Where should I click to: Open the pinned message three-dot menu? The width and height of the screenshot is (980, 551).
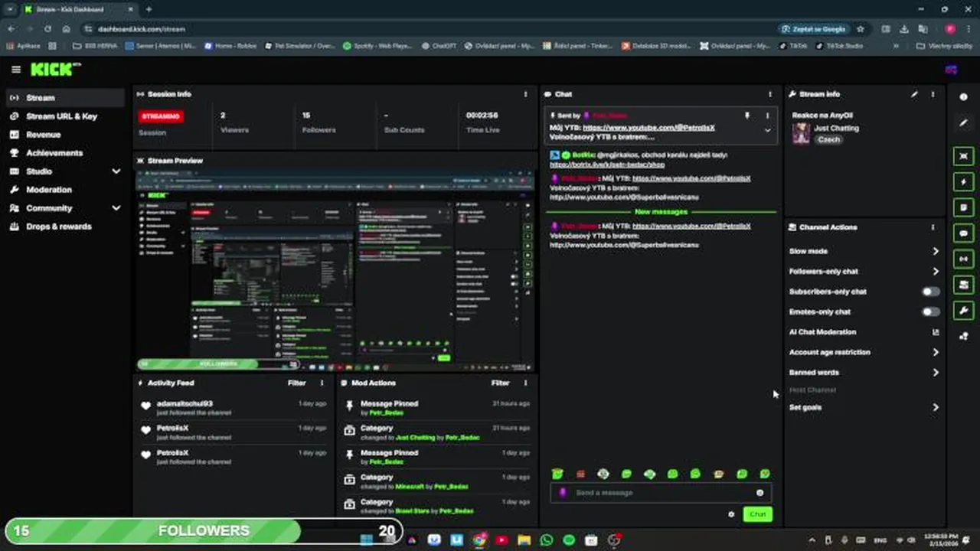pyautogui.click(x=767, y=116)
